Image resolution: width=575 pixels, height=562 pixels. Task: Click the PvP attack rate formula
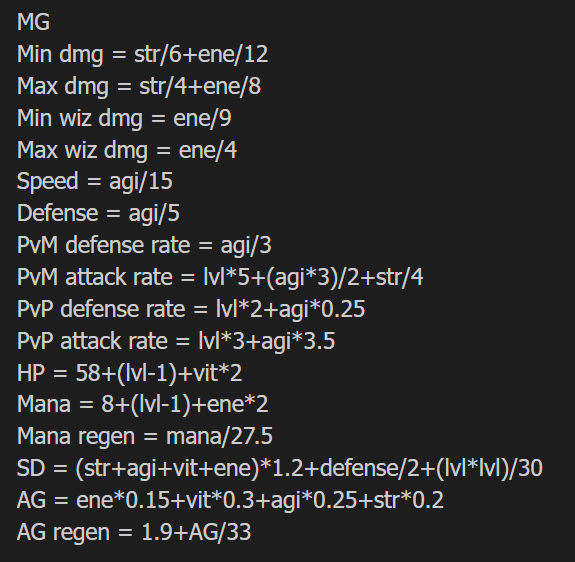[x=176, y=341]
